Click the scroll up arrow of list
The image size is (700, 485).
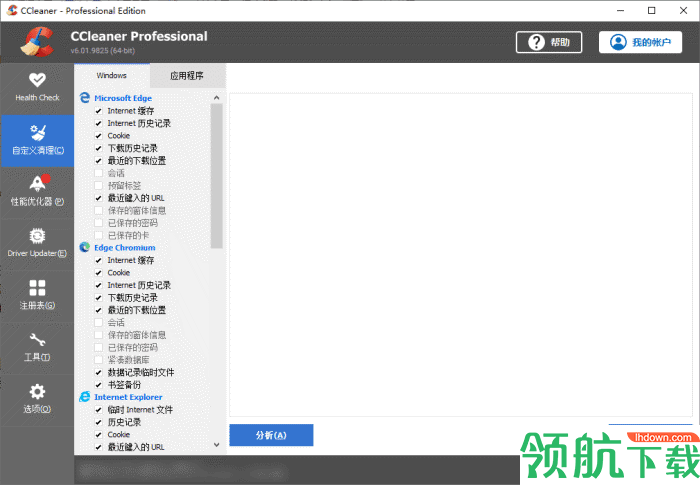217,98
